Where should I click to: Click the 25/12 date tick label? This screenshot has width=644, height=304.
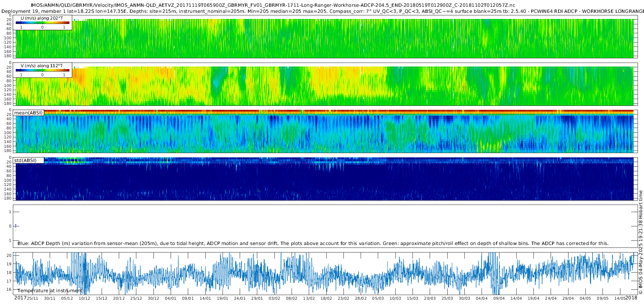pos(136,298)
